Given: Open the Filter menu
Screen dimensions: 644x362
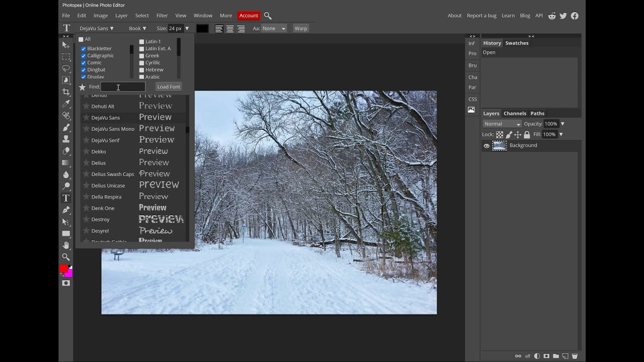Looking at the screenshot, I should coord(162,16).
